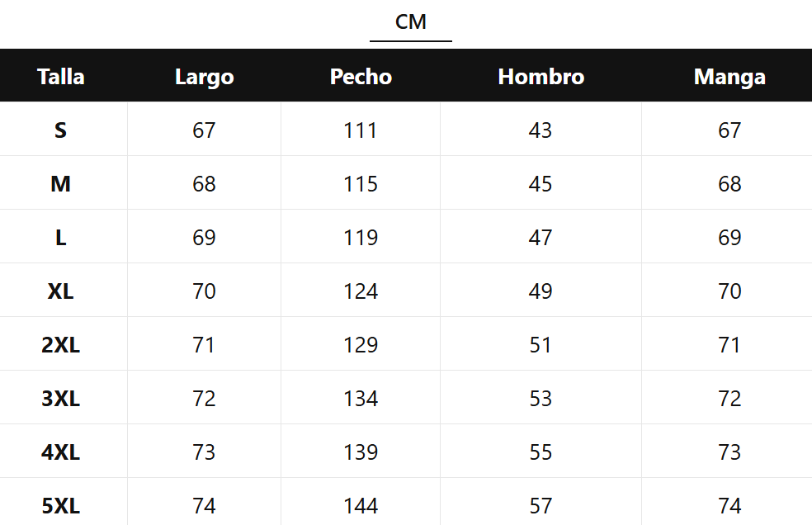Click Hombro value 57 for size 5XL

pyautogui.click(x=541, y=505)
